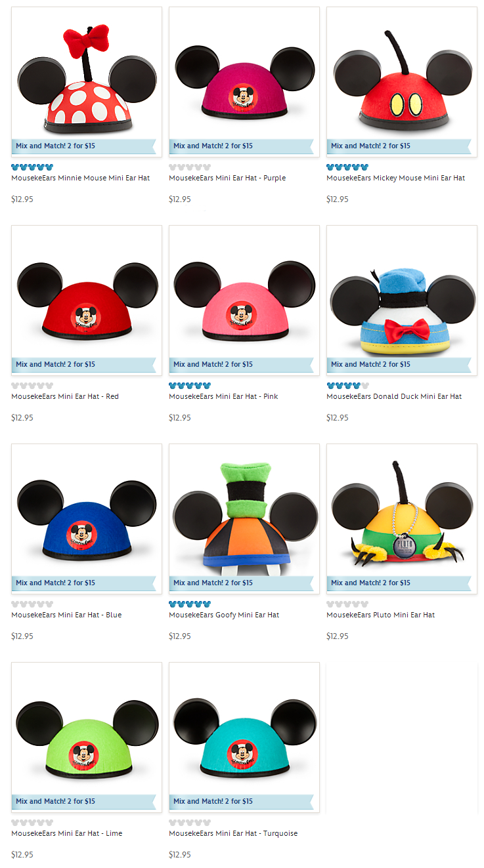484x868 pixels.
Task: Open the lime Mini Ear Hat thumbnail
Action: coord(87,737)
